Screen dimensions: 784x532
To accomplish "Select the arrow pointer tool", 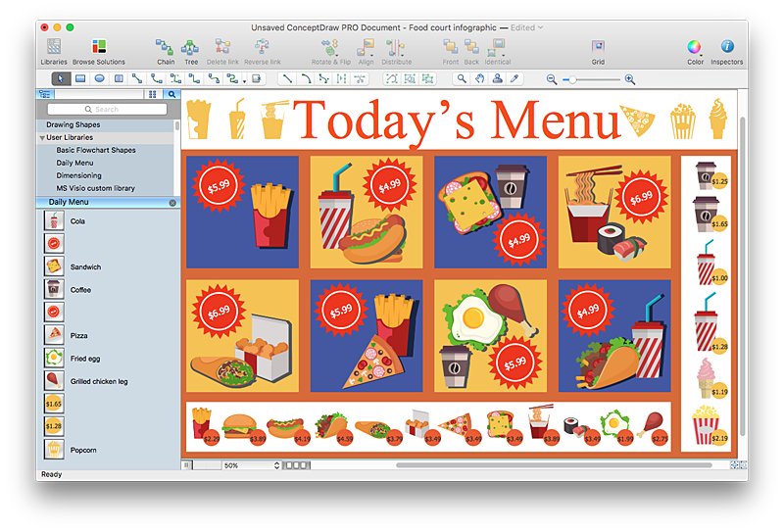I will pos(61,79).
